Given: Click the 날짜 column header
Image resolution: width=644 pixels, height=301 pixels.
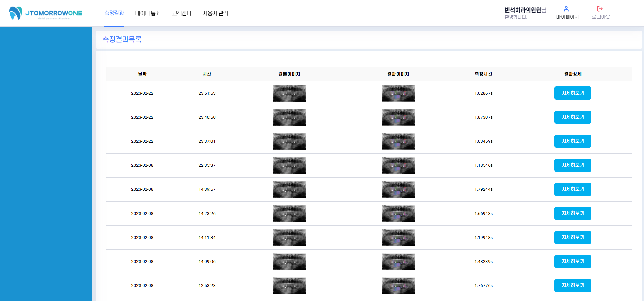Looking at the screenshot, I should pos(142,74).
